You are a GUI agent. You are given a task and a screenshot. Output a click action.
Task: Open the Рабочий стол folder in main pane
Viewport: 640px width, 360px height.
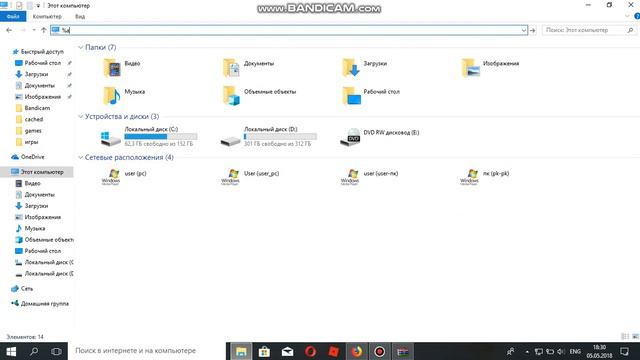(371, 96)
